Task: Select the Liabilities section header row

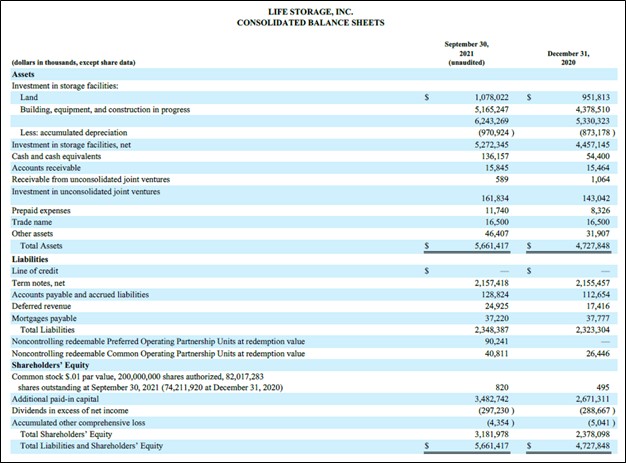Action: click(30, 259)
